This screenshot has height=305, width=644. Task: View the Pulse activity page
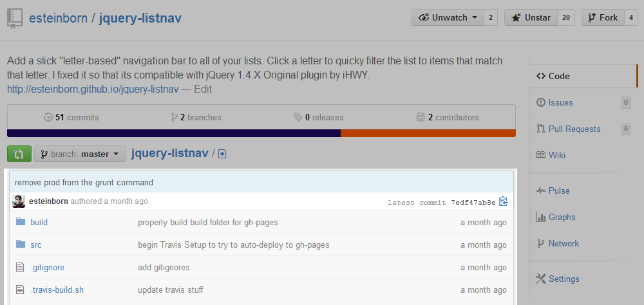[558, 191]
